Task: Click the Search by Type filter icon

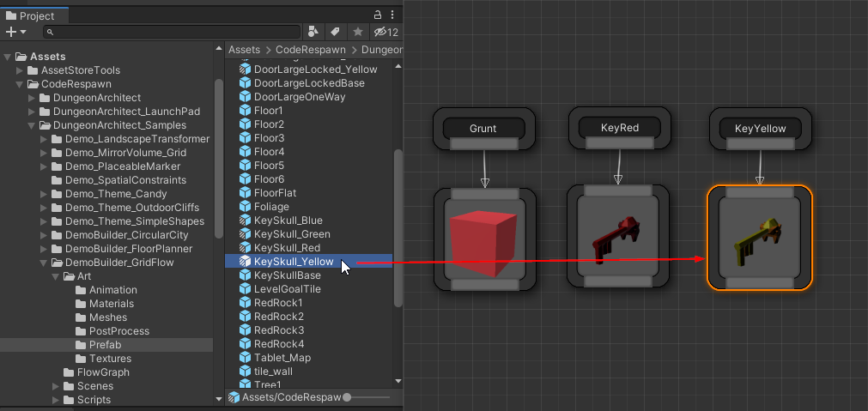Action: [x=313, y=32]
